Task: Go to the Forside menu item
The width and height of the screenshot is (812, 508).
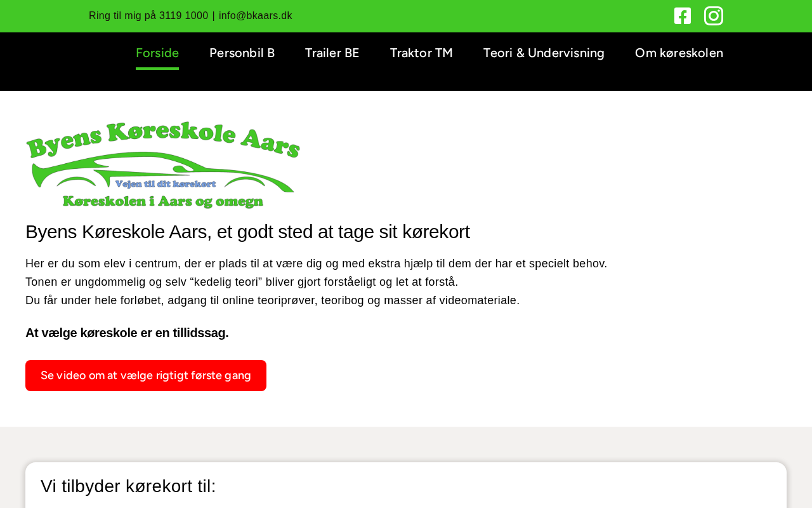Action: (157, 53)
